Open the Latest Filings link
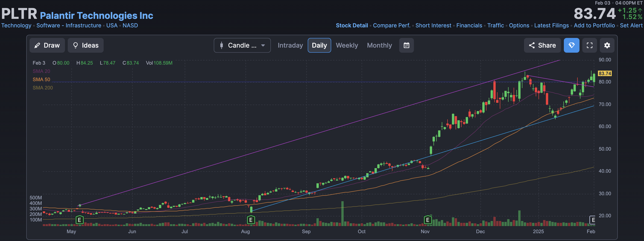Image resolution: width=644 pixels, height=241 pixels. point(551,26)
